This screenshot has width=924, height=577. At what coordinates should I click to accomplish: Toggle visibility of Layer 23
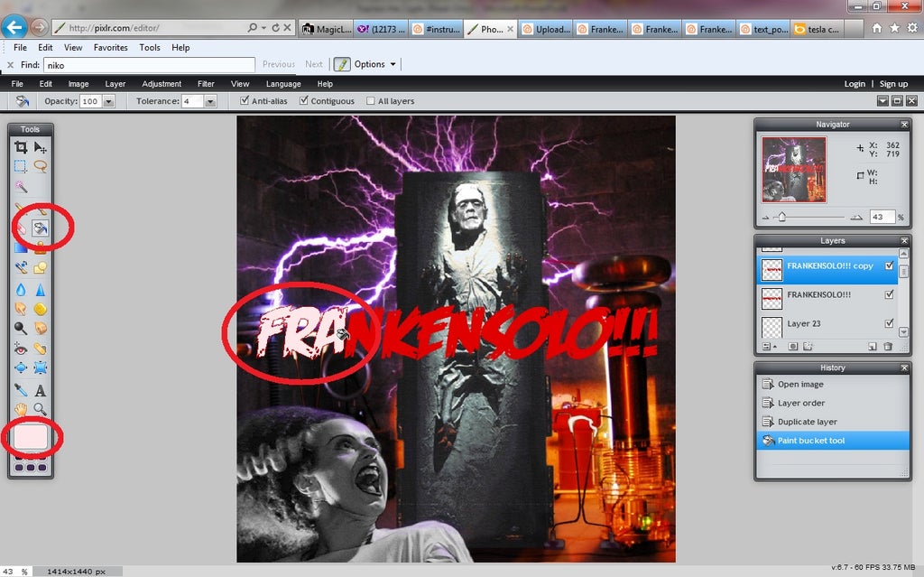(x=889, y=323)
